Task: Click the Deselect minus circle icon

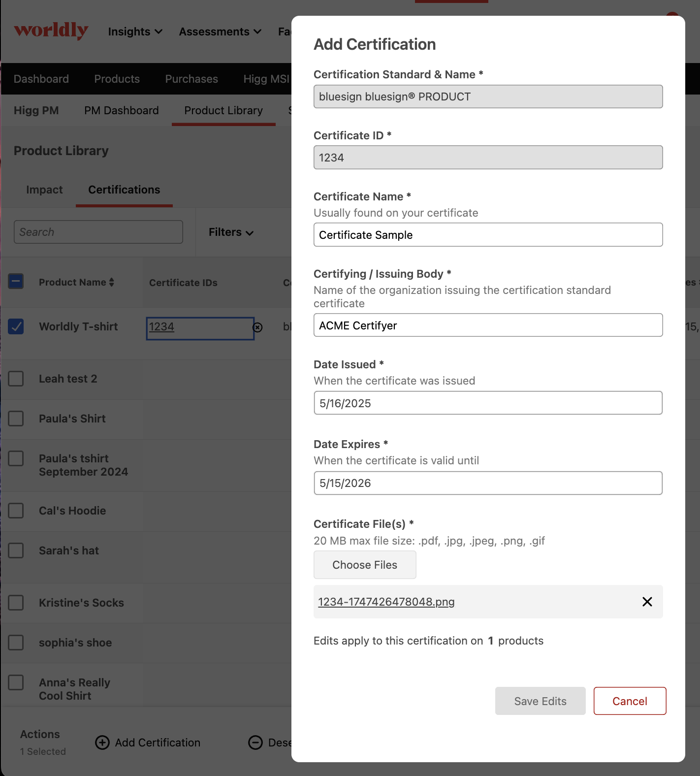Action: (x=255, y=743)
